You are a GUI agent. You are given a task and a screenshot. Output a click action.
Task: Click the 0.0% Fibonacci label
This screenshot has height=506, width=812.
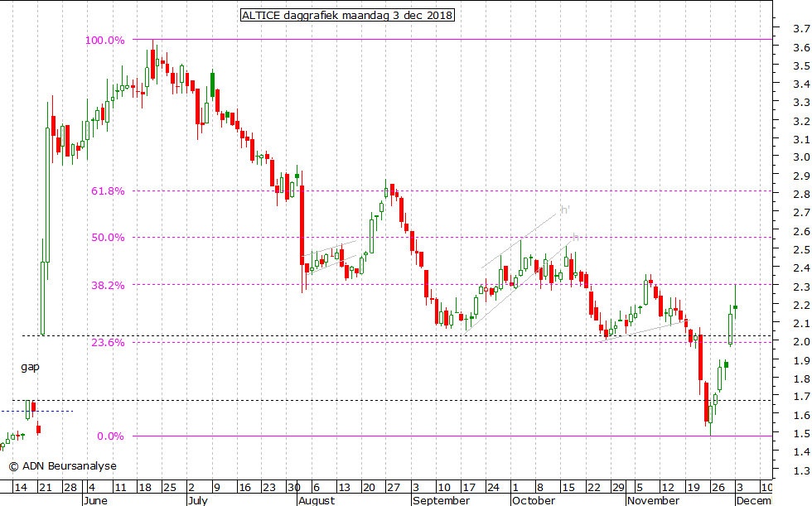tap(110, 436)
